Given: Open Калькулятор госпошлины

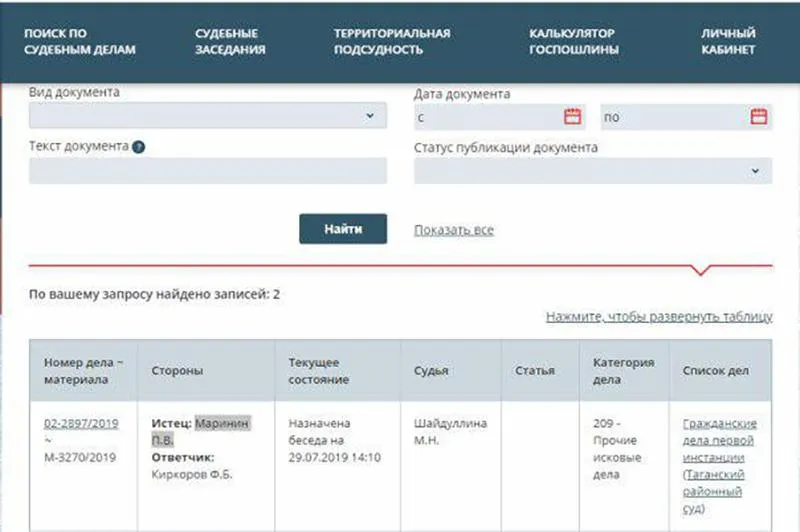Looking at the screenshot, I should pos(573,41).
